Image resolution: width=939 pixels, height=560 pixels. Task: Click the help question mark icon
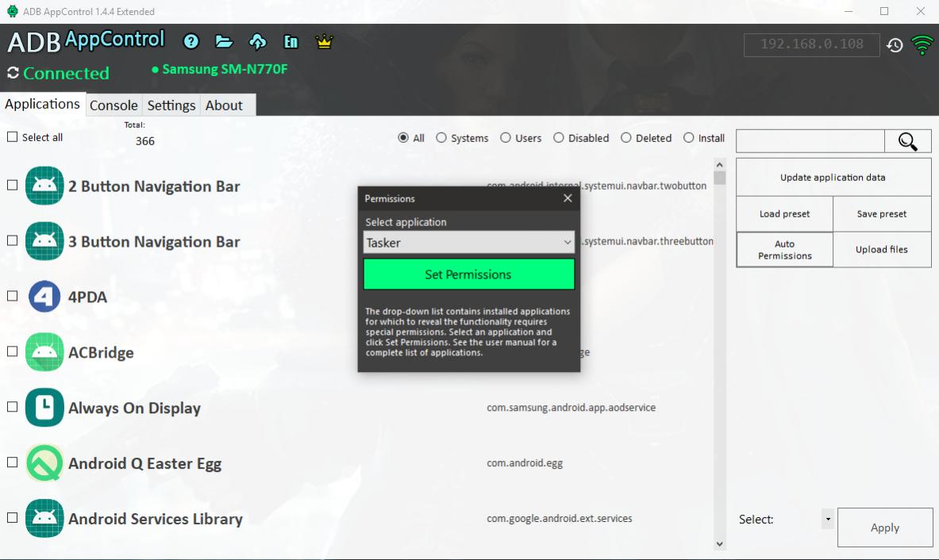coord(190,42)
